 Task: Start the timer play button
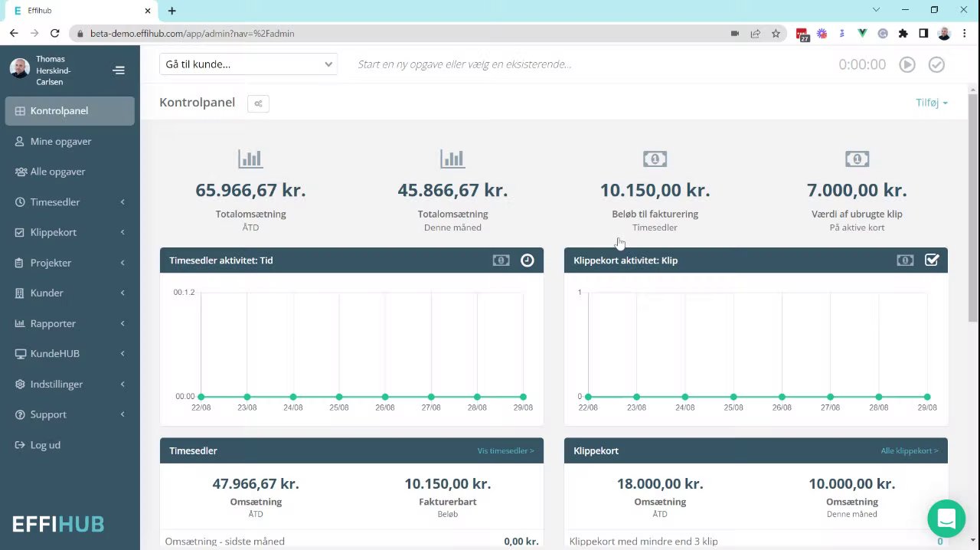coord(907,64)
